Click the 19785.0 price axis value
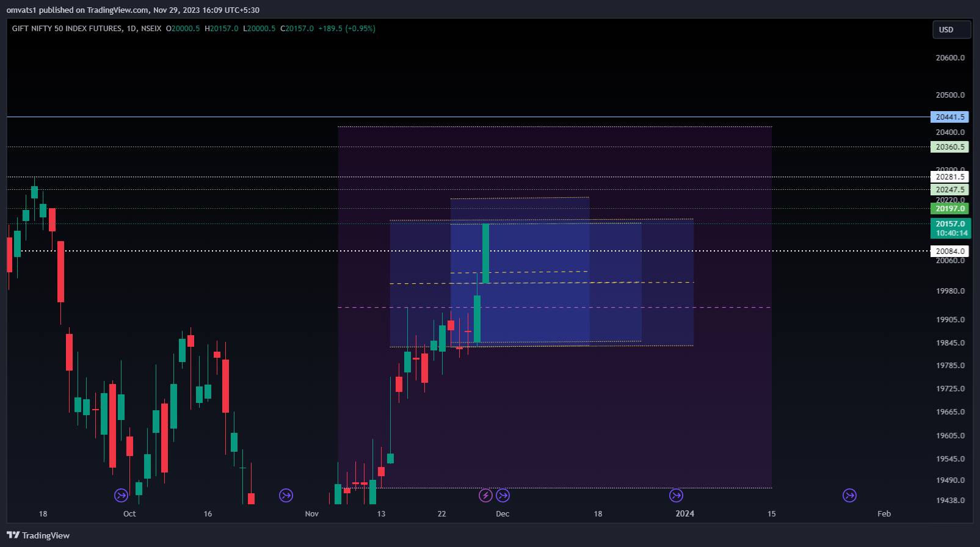Screen dimensions: 980x547 (x=950, y=366)
